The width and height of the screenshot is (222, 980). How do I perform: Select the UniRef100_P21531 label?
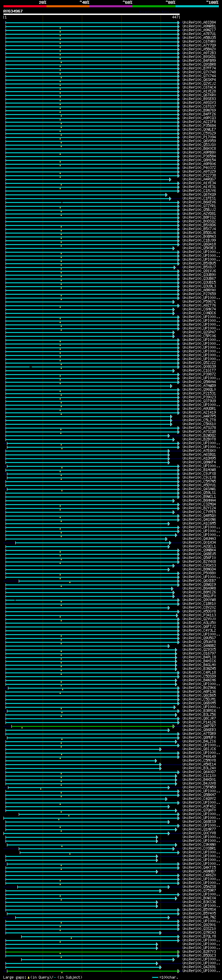[199, 393]
